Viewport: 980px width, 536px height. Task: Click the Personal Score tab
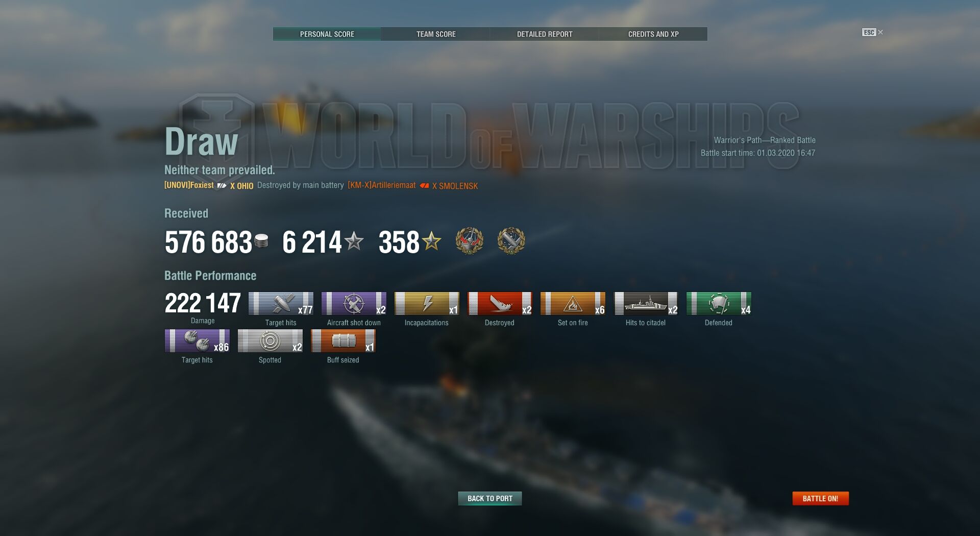tap(327, 34)
